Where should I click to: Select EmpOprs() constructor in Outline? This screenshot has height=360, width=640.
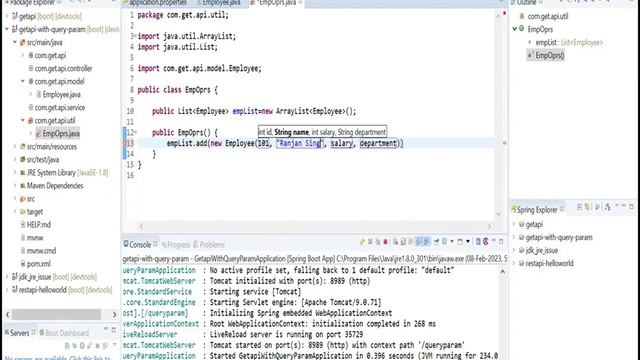coord(549,55)
